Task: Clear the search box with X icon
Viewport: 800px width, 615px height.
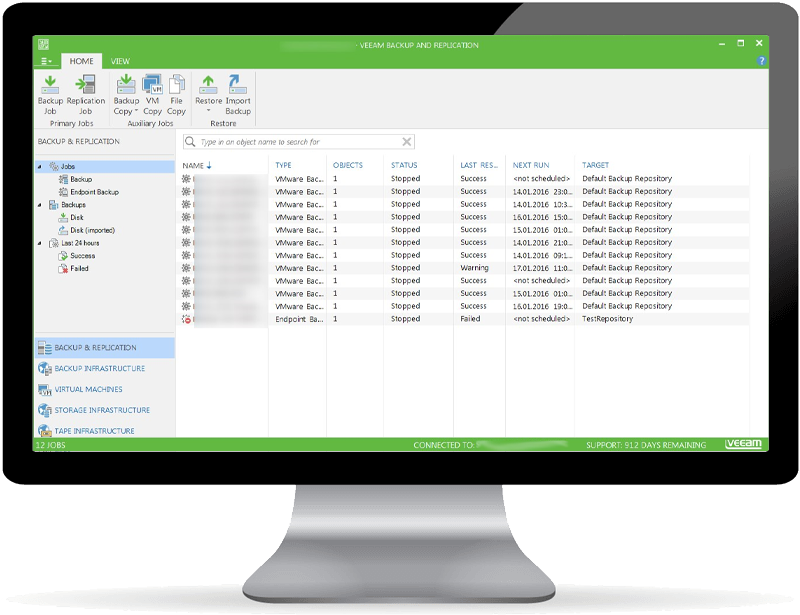Action: click(407, 142)
